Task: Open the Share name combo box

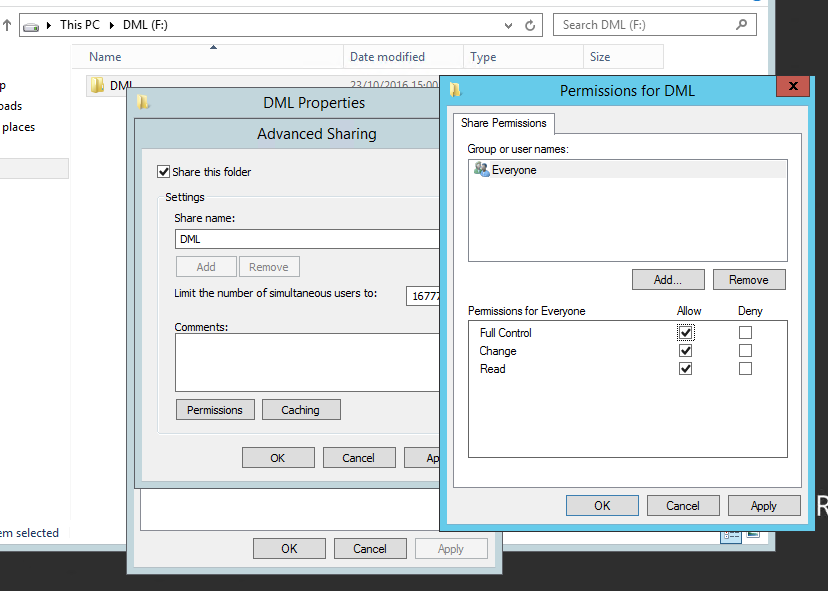Action: (x=306, y=239)
